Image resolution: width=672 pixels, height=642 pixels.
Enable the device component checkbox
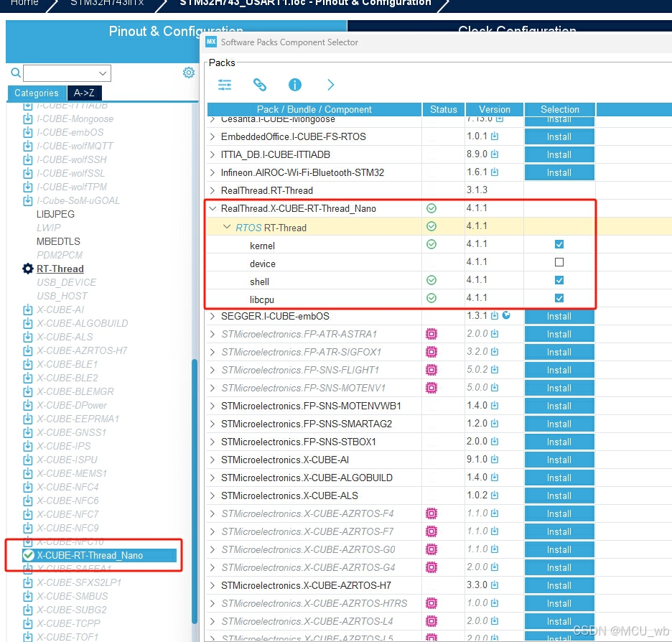(559, 262)
